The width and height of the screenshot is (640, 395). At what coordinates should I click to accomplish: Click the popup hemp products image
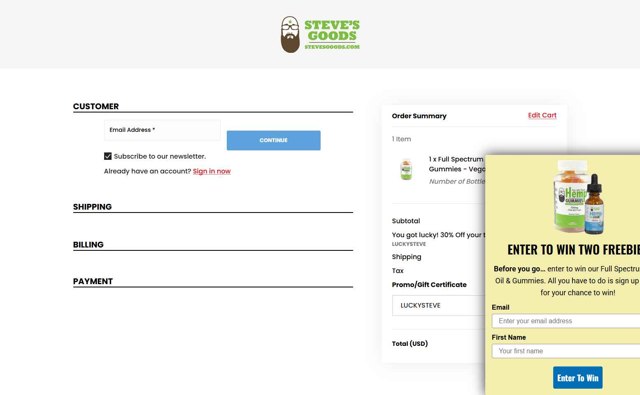point(579,197)
